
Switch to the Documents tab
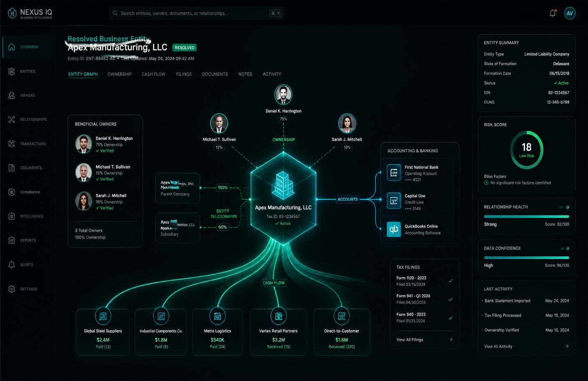(x=215, y=74)
